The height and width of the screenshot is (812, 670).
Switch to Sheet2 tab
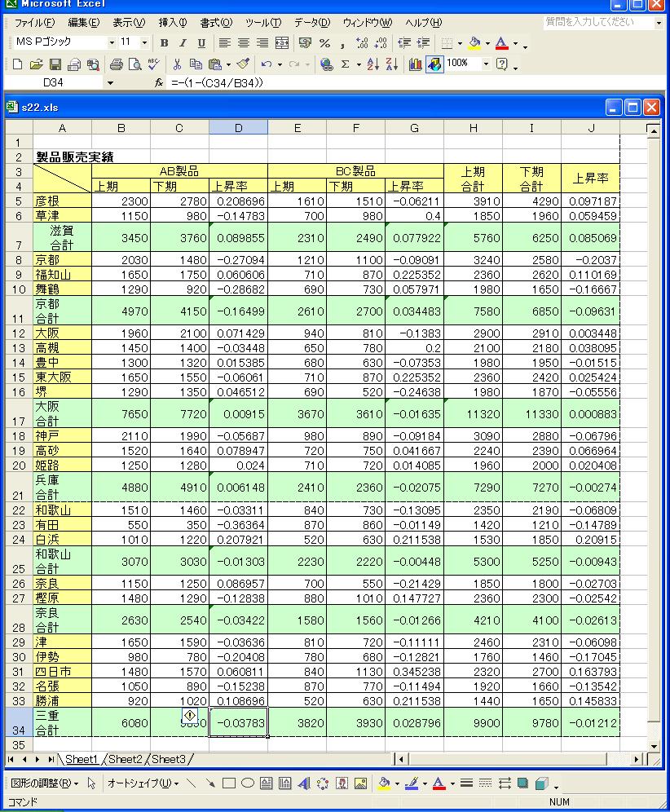tap(126, 759)
